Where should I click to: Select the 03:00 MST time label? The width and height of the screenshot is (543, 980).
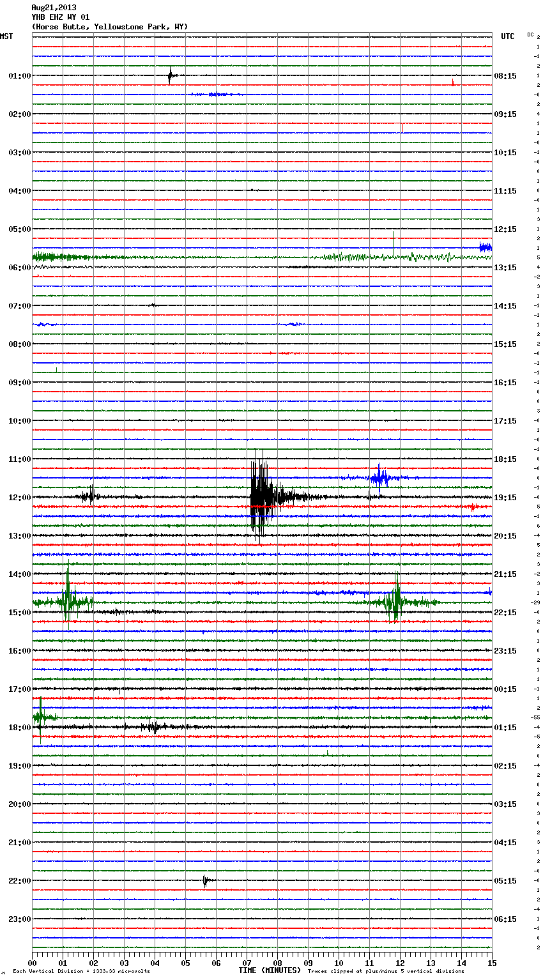tap(20, 153)
